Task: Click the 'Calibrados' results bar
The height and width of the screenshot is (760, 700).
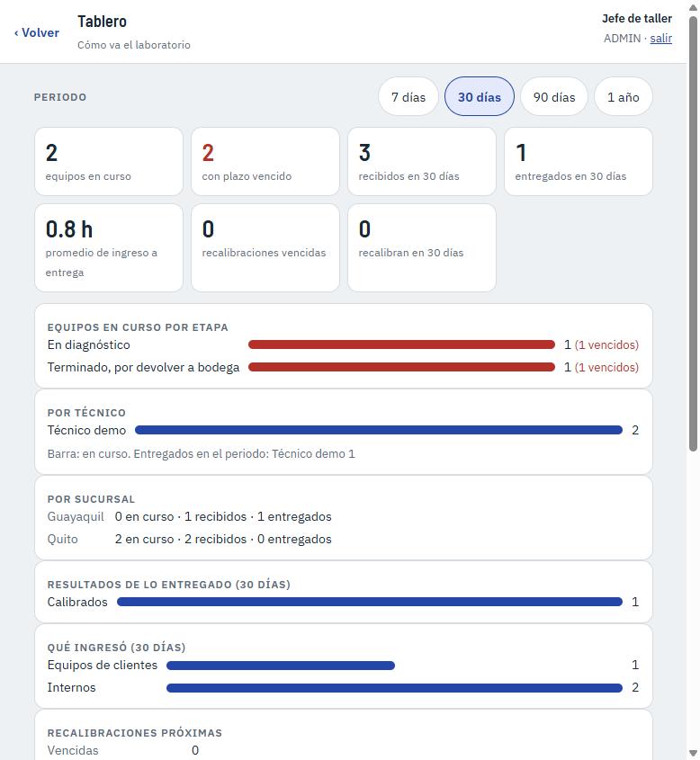Action: tap(370, 602)
